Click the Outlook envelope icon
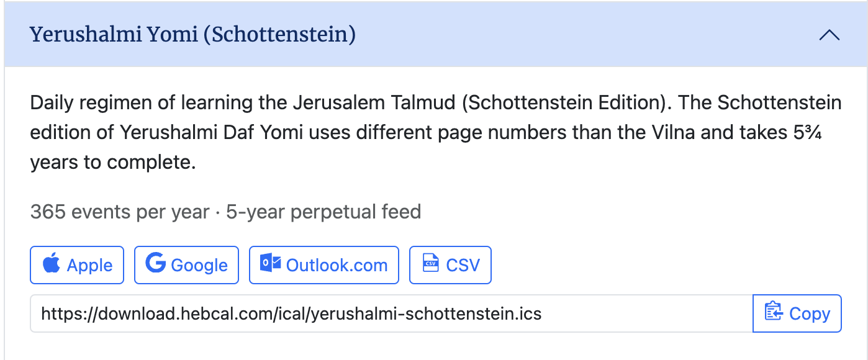This screenshot has width=868, height=360. click(271, 264)
